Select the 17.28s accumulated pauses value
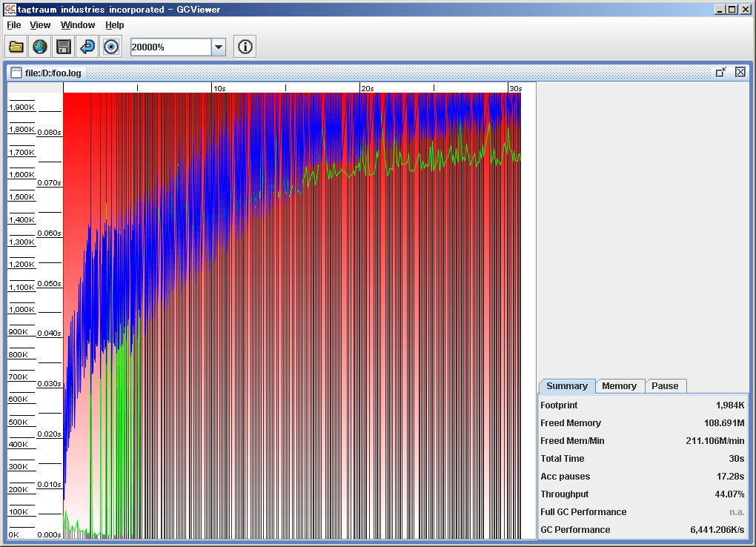This screenshot has height=547, width=756. click(731, 477)
